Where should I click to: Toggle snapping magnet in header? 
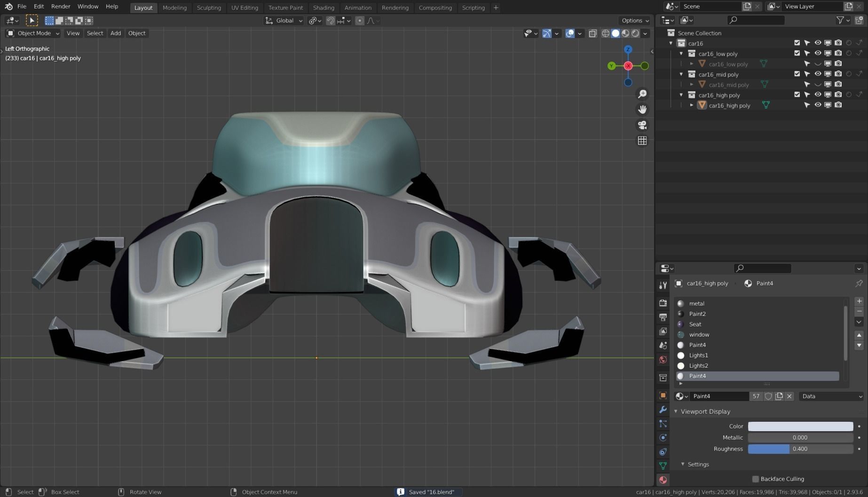pos(331,21)
